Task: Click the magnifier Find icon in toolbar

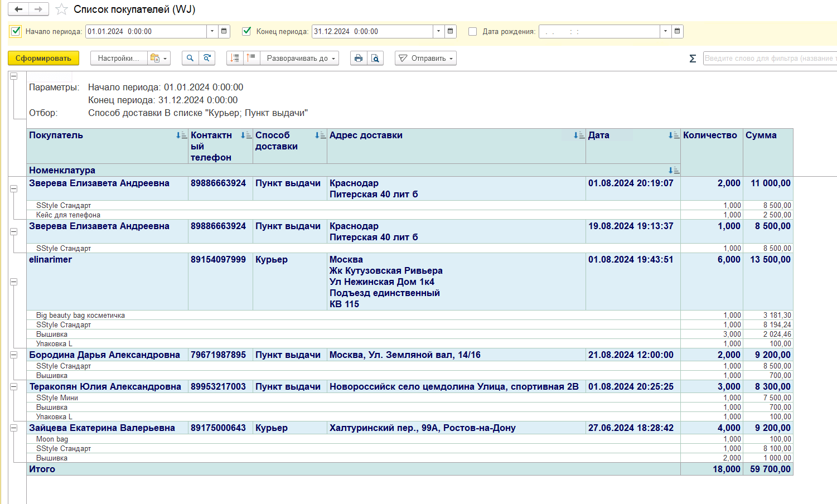Action: 190,58
